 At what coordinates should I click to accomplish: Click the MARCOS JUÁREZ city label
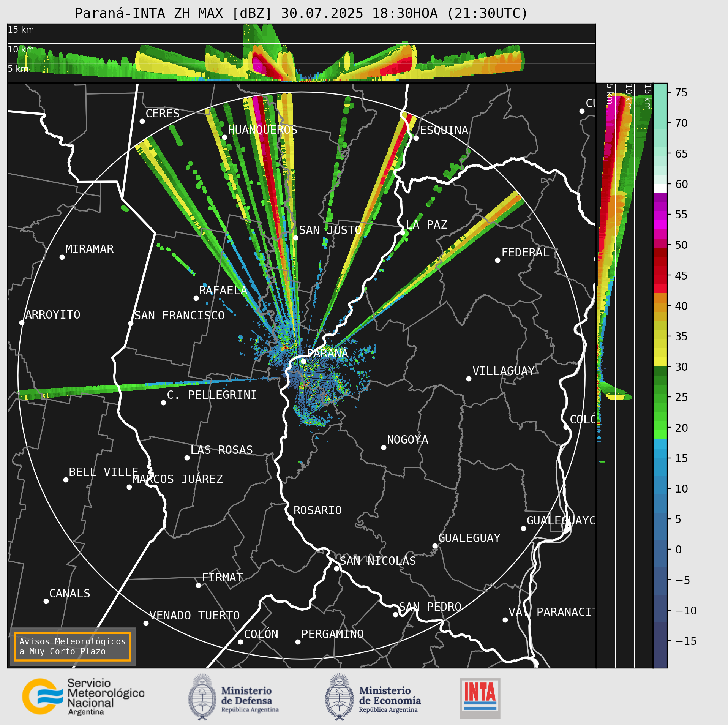click(x=177, y=479)
